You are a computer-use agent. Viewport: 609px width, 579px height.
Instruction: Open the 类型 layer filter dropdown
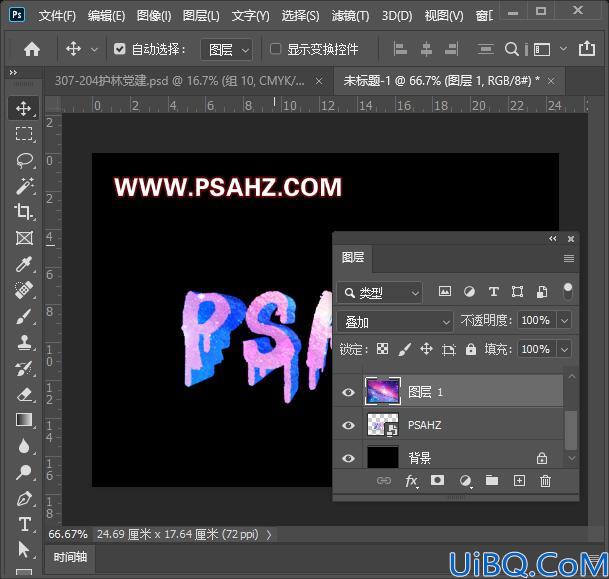point(379,293)
